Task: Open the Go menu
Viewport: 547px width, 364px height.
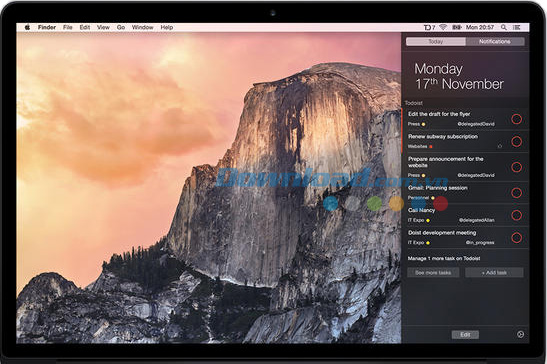Action: coord(121,27)
